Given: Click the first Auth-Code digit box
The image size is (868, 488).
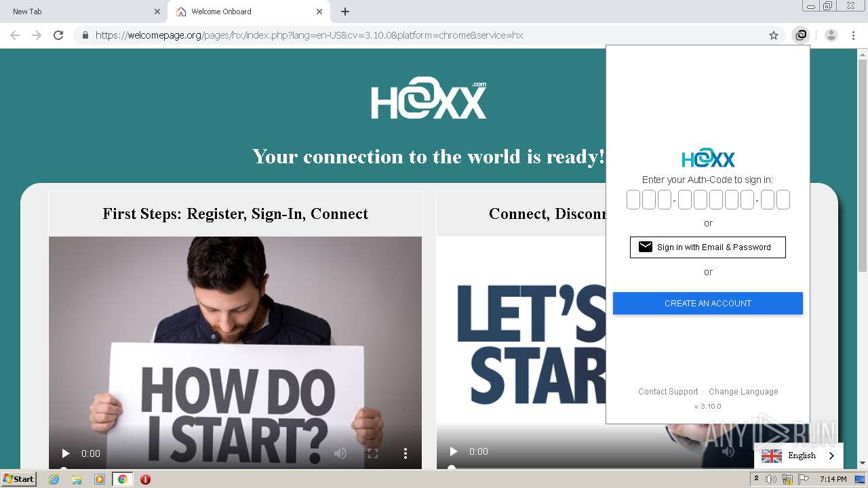Looking at the screenshot, I should (x=633, y=199).
